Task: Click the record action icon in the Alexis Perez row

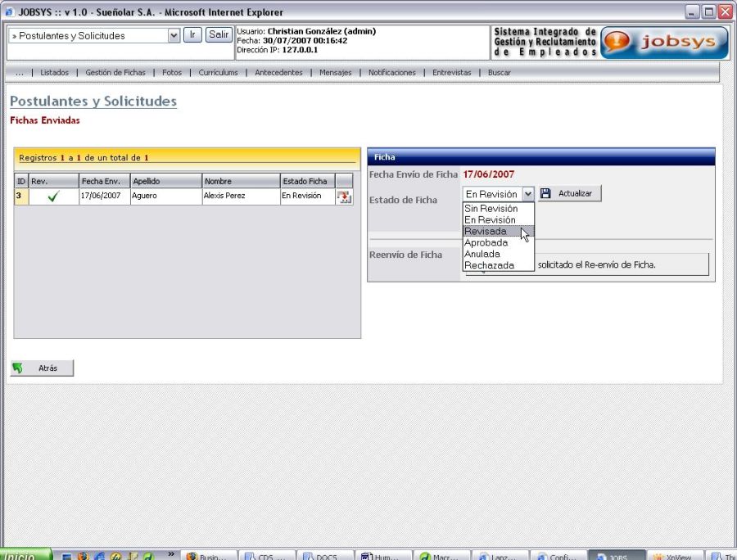Action: [x=344, y=196]
